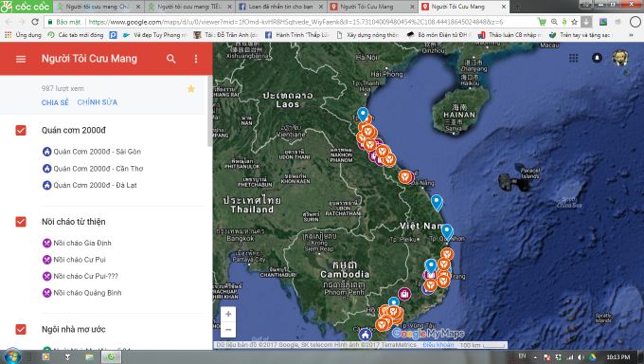Select Nồi cháo Gia Định item
The image size is (644, 364).
tap(78, 243)
